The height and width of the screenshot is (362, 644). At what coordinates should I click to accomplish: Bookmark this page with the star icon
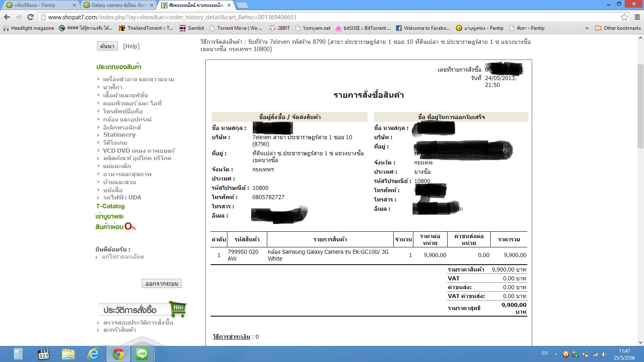[624, 17]
